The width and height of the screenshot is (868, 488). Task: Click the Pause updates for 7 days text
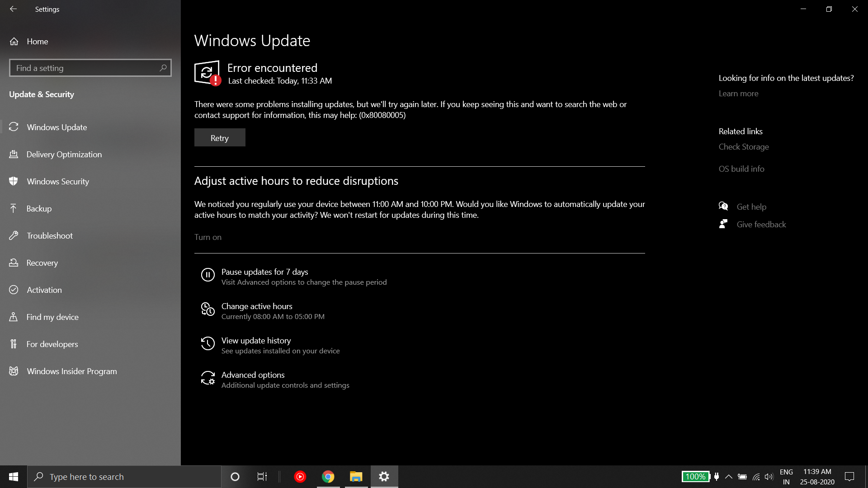[264, 272]
